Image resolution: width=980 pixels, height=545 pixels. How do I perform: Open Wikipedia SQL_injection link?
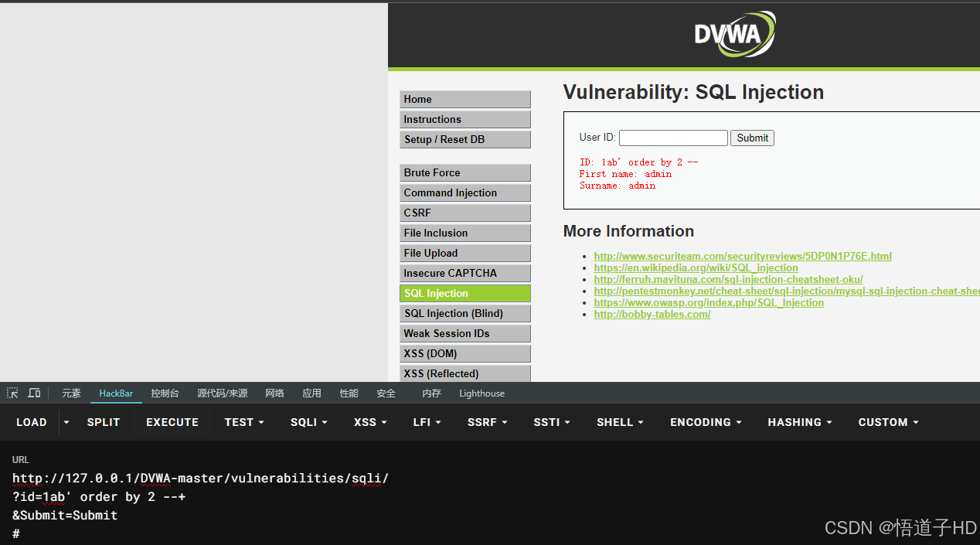pyautogui.click(x=696, y=267)
